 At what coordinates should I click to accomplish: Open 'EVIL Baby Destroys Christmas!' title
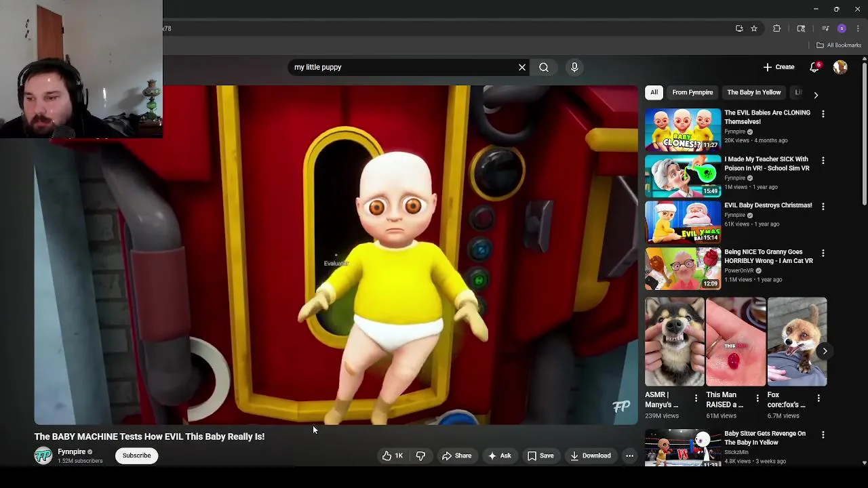[x=768, y=205]
